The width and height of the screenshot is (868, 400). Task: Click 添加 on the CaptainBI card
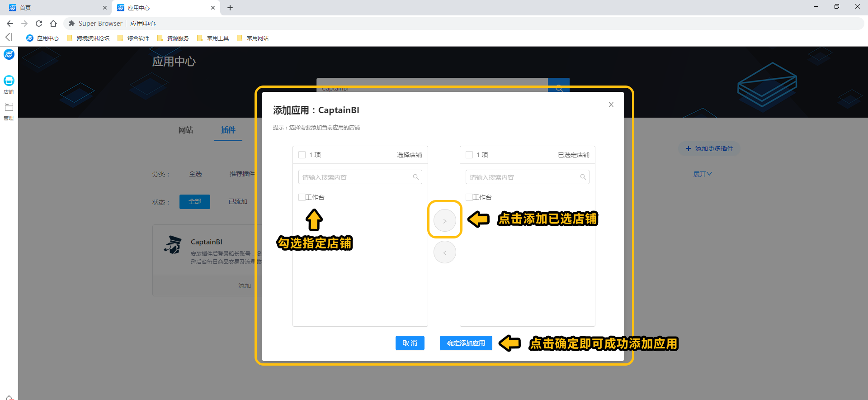(x=245, y=286)
